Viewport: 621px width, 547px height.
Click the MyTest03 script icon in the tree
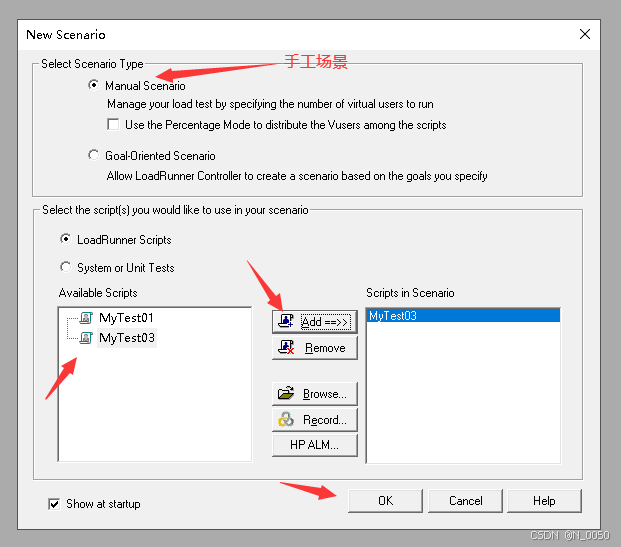tap(86, 338)
